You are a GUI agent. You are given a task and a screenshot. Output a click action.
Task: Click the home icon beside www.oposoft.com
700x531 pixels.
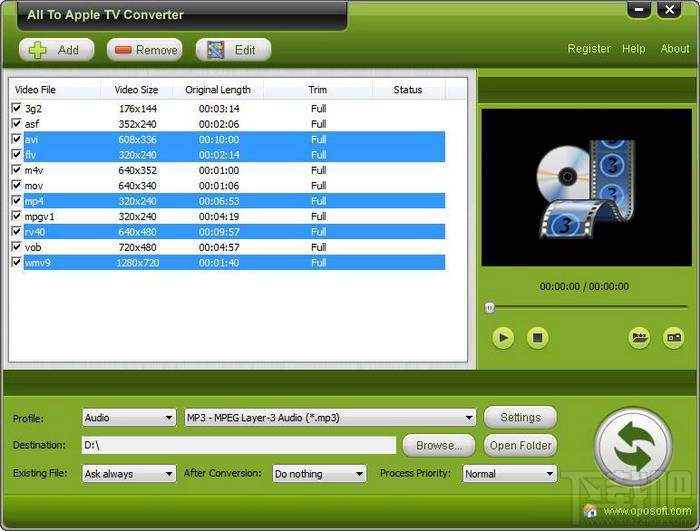(x=590, y=510)
